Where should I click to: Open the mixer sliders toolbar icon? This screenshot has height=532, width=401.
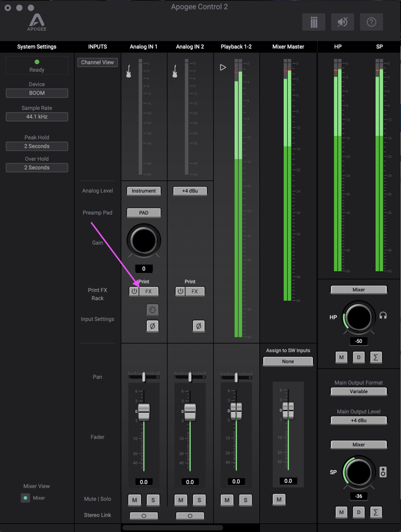pos(314,22)
